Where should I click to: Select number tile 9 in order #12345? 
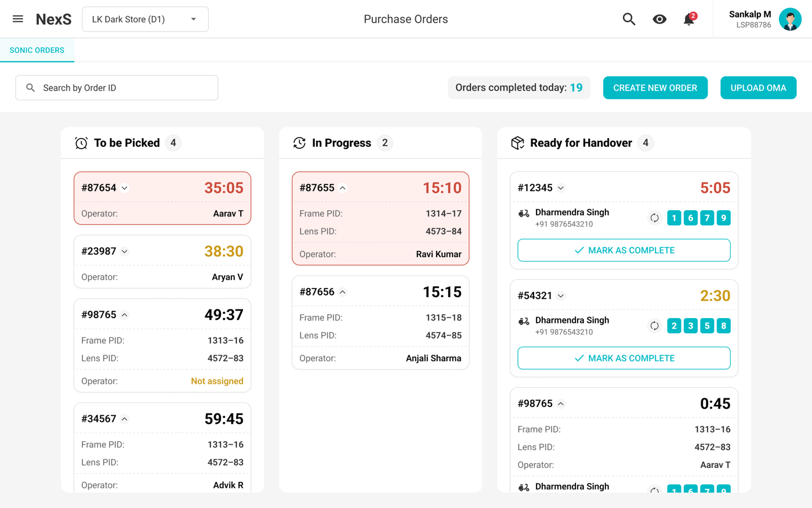[723, 218]
